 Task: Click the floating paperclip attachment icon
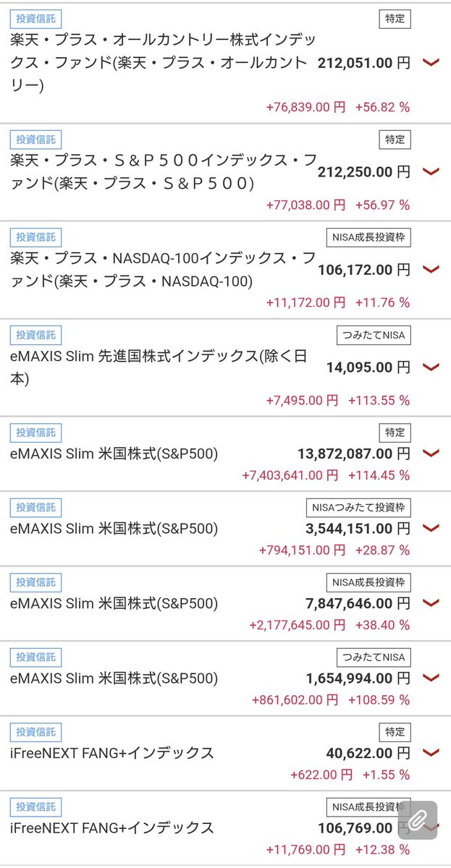417,821
